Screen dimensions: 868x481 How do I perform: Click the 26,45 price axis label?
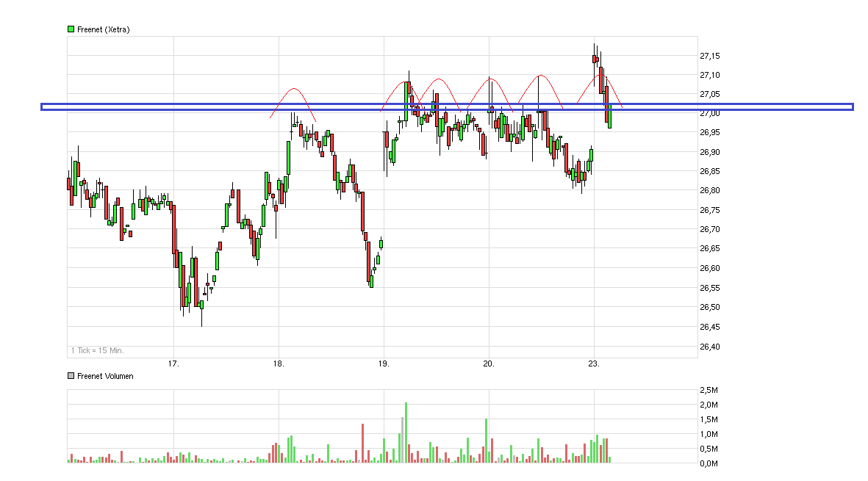[710, 327]
